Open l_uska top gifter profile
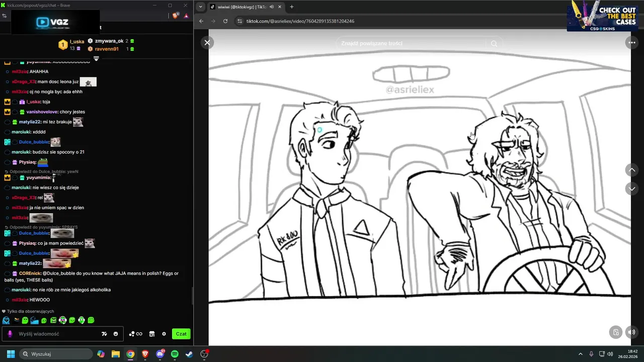The image size is (644, 362). (x=71, y=45)
